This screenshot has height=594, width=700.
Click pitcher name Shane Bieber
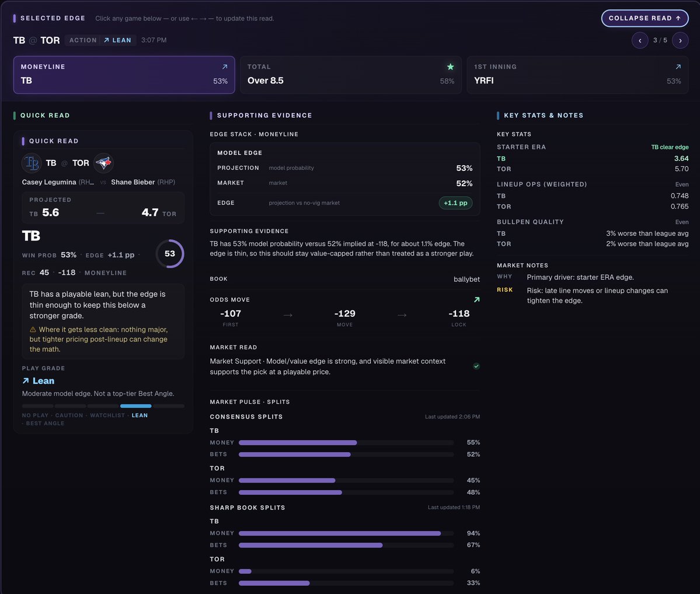coord(133,182)
